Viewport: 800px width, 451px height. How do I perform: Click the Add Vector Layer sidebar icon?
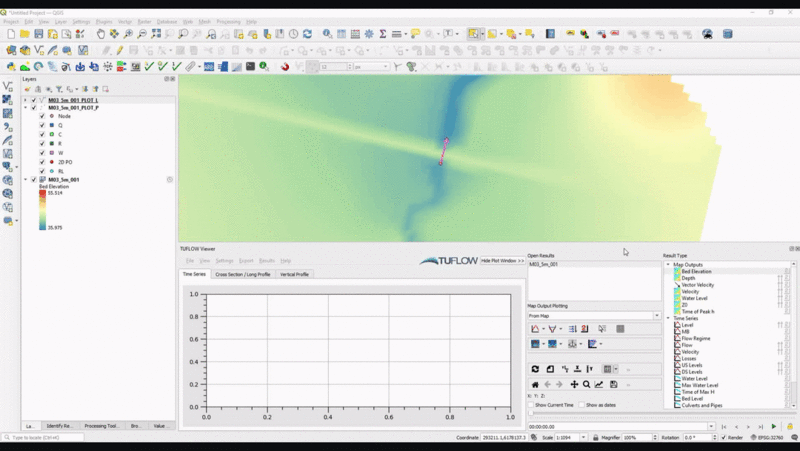pyautogui.click(x=7, y=87)
